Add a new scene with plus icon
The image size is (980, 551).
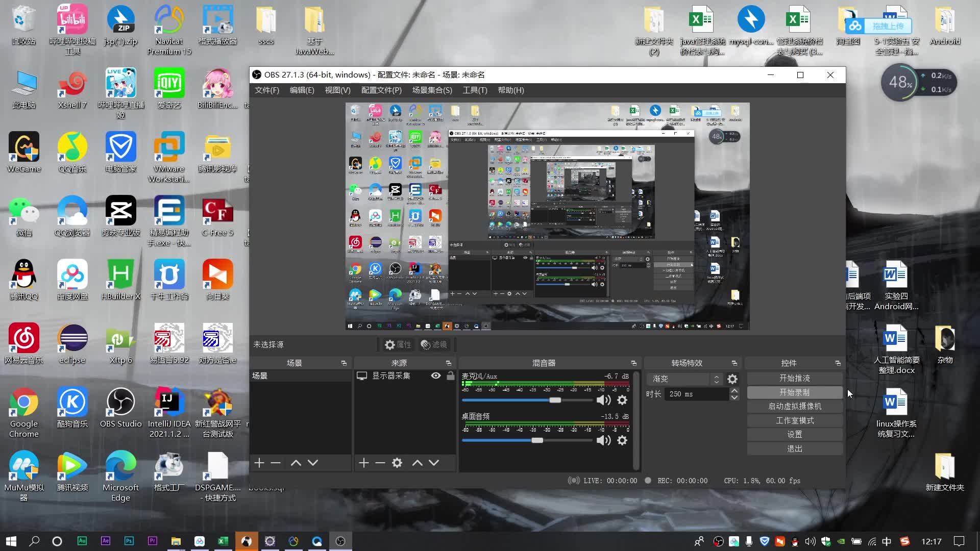(x=259, y=463)
